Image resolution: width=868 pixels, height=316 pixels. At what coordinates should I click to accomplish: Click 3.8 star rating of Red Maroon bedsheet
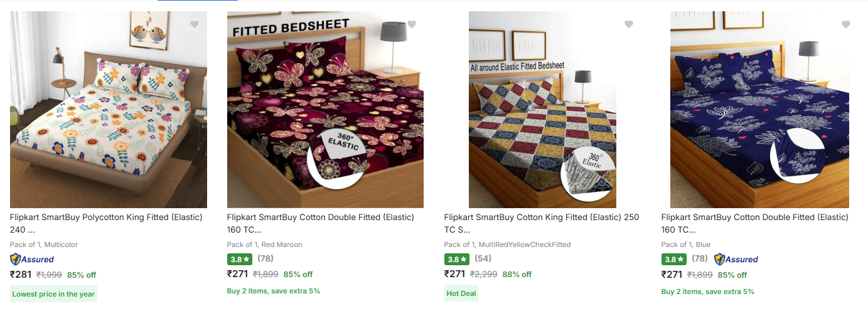click(238, 259)
